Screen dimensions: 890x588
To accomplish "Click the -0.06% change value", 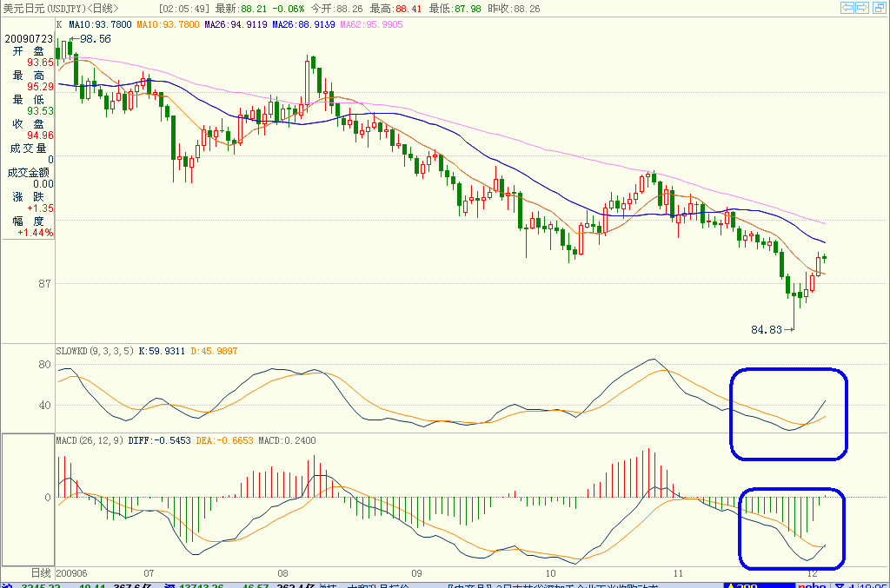I will point(289,9).
